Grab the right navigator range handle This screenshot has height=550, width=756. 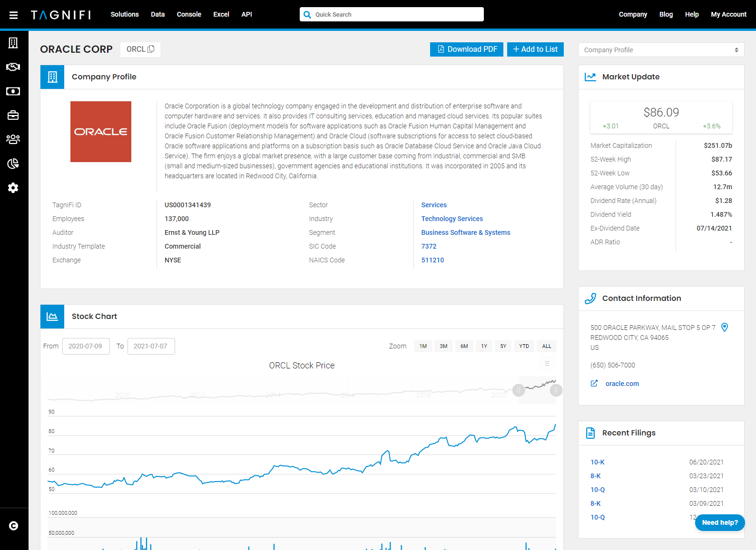click(556, 390)
